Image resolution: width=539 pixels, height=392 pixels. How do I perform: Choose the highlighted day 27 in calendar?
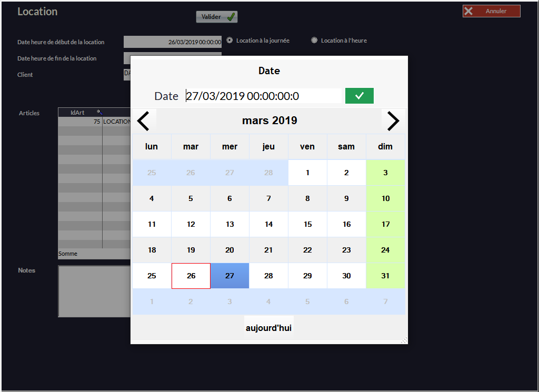tap(229, 276)
